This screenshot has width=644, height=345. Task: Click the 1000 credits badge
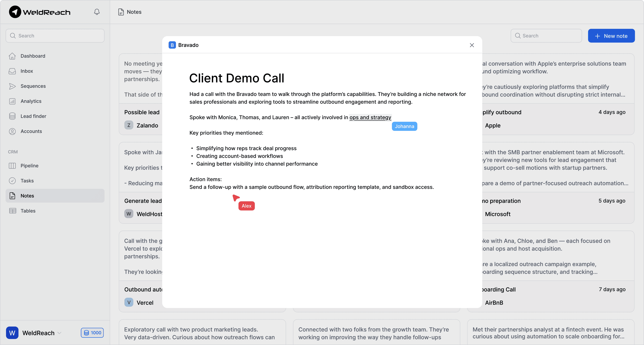click(92, 333)
